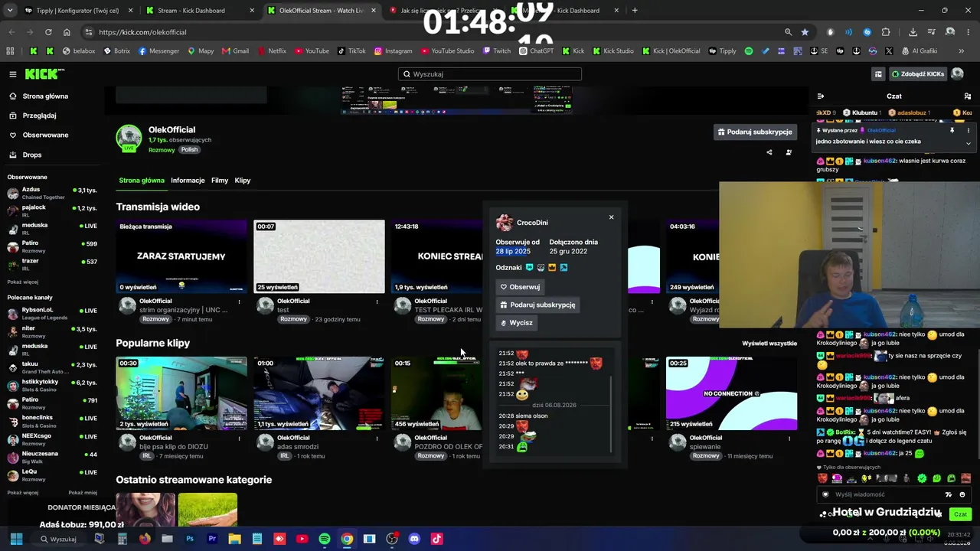Open the 'bije psa klip do DIOZU' clip options
Screen dimensions: 980x551
tap(239, 439)
